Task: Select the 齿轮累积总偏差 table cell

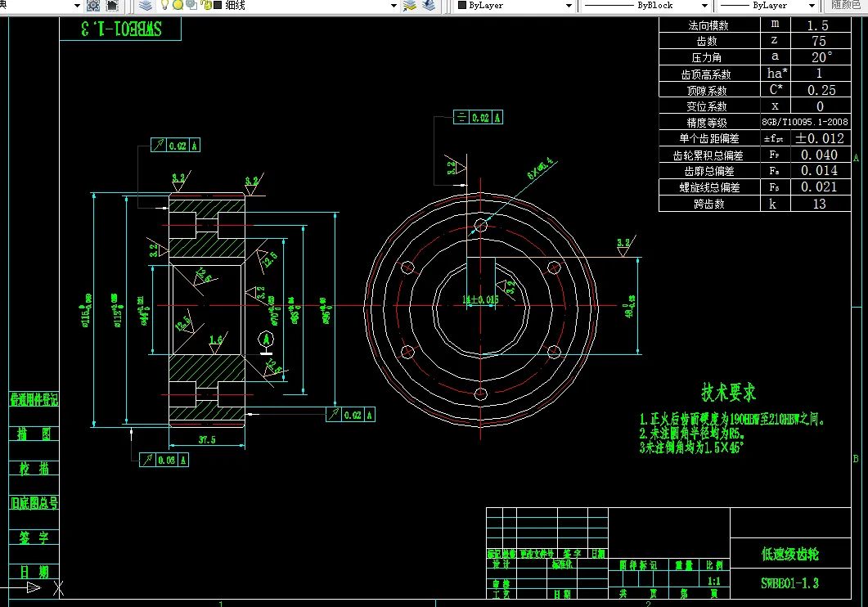Action: tap(709, 155)
